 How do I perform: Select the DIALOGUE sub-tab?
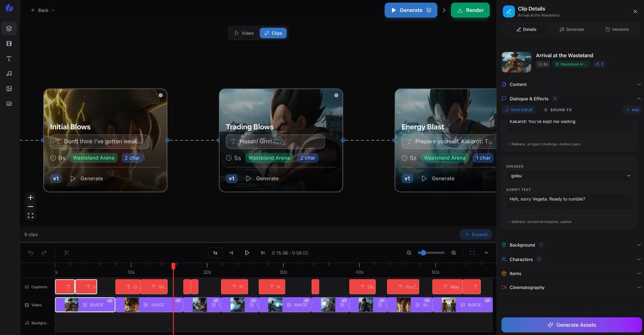point(519,110)
